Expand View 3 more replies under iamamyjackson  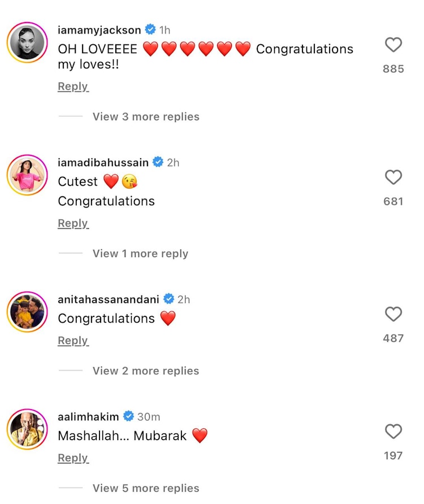145,116
